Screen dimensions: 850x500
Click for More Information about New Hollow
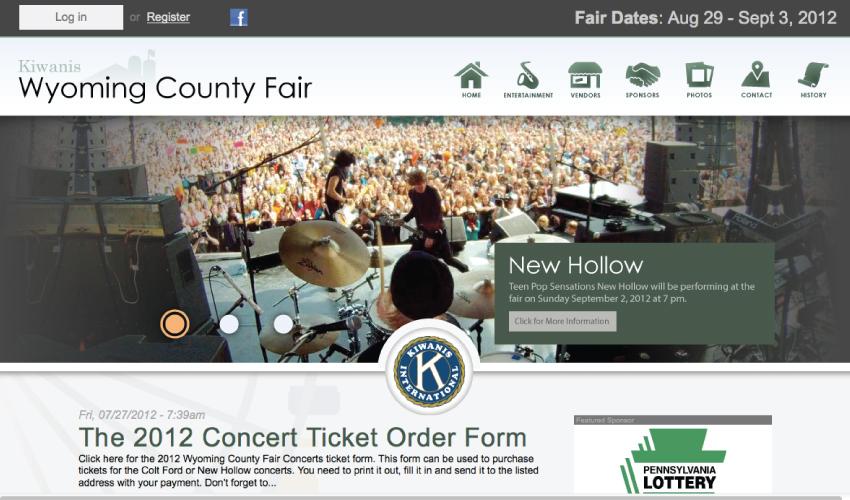562,321
